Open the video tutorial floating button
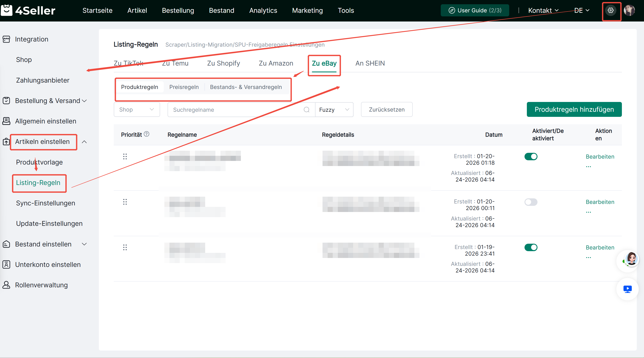Viewport: 644px width, 358px height. [x=627, y=289]
